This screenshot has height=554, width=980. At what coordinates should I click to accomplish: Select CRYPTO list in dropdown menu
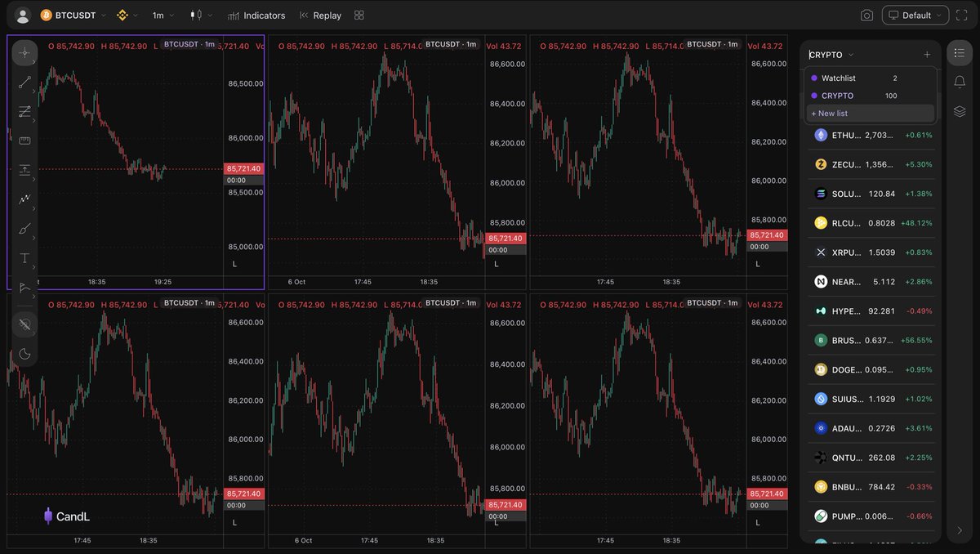871,96
